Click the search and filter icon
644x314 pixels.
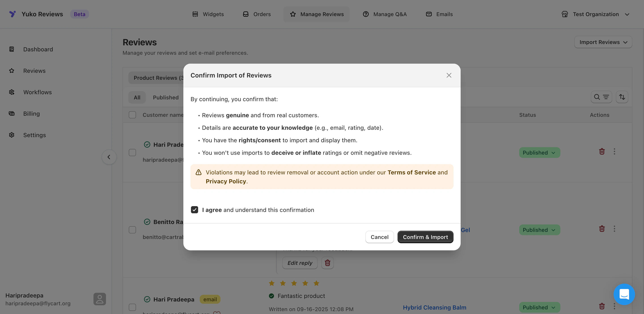point(601,97)
